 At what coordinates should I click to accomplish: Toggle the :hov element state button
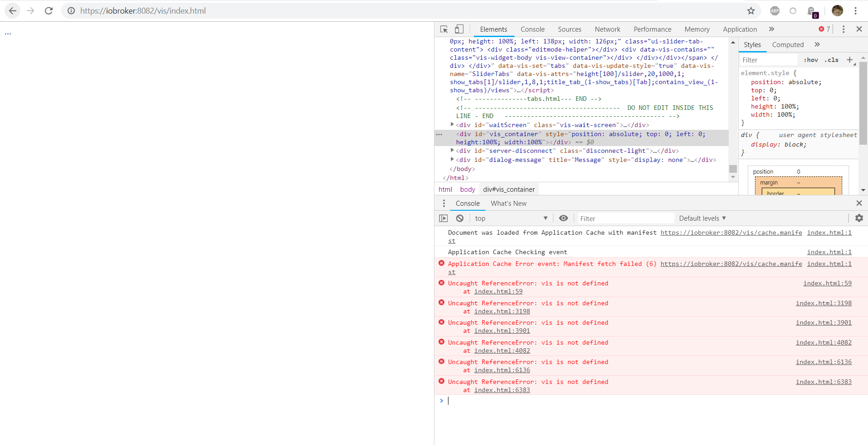tap(811, 60)
